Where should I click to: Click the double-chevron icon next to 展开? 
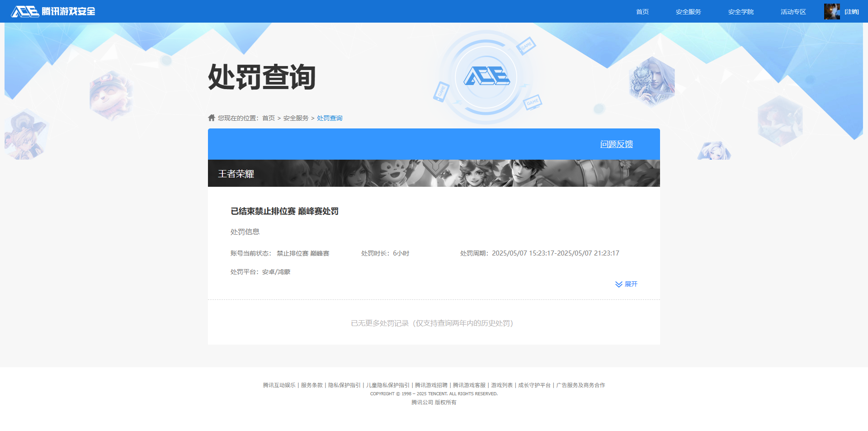tap(618, 284)
